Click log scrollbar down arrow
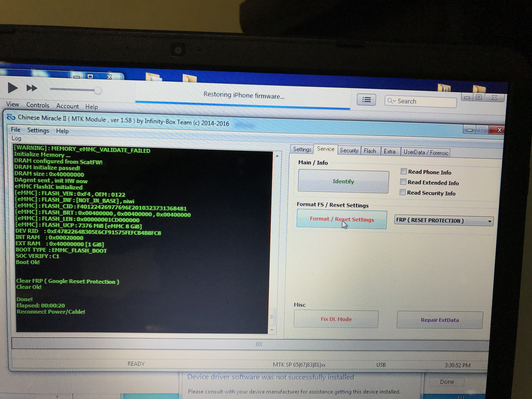 pyautogui.click(x=272, y=330)
